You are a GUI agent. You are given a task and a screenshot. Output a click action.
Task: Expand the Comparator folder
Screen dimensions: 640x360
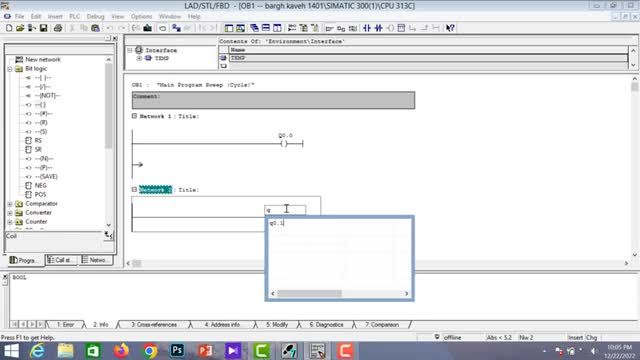[x=10, y=204]
